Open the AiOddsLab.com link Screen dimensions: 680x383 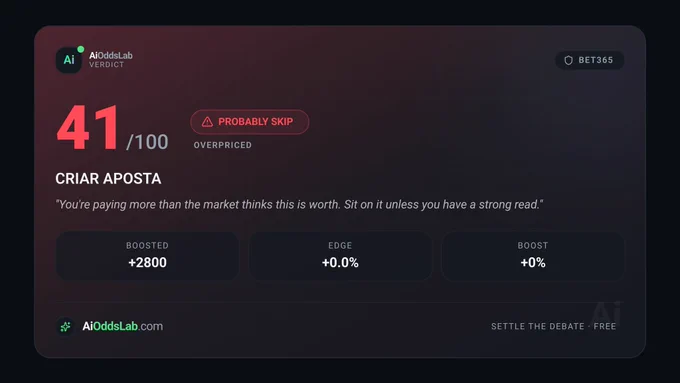coord(123,326)
